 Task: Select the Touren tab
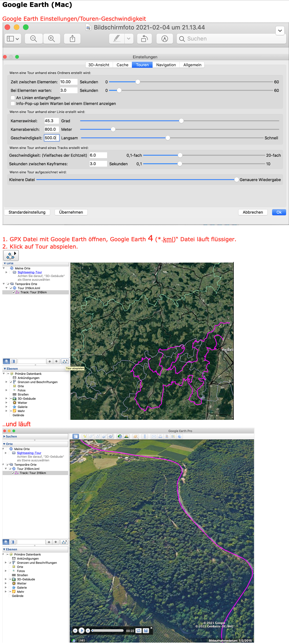(142, 65)
